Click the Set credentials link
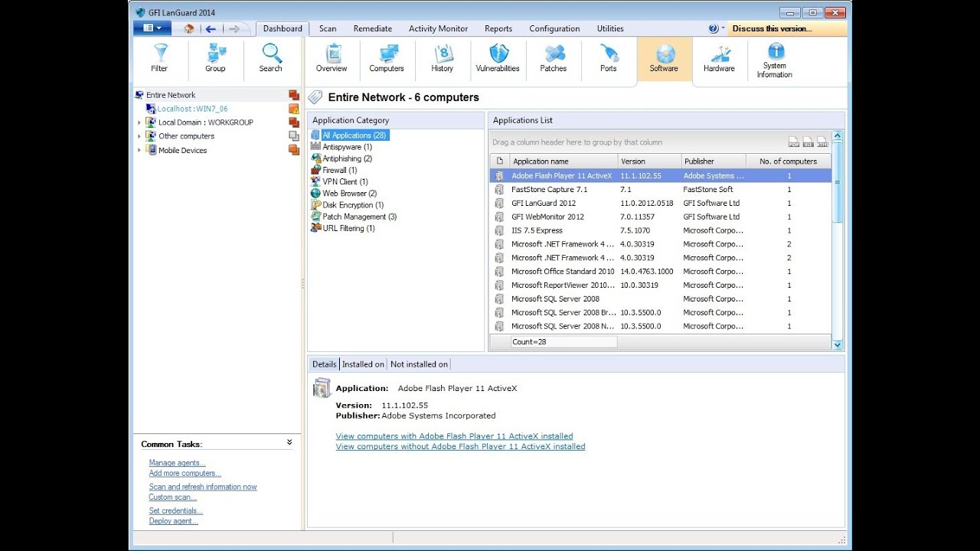The image size is (980, 551). 175,510
